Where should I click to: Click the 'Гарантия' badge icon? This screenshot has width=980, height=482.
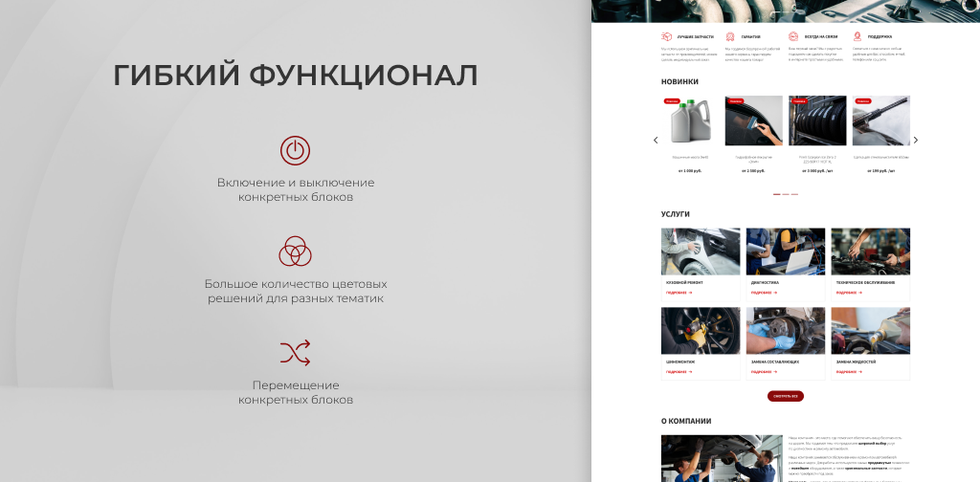(x=730, y=36)
